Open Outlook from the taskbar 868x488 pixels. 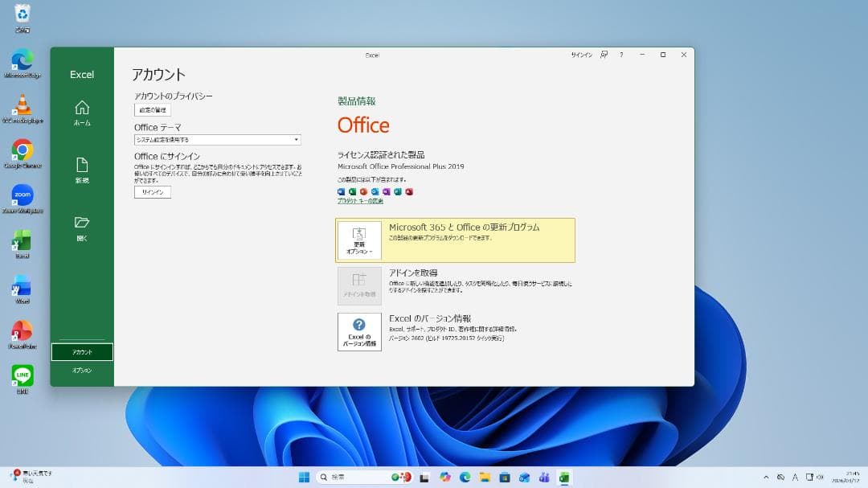pos(524,477)
